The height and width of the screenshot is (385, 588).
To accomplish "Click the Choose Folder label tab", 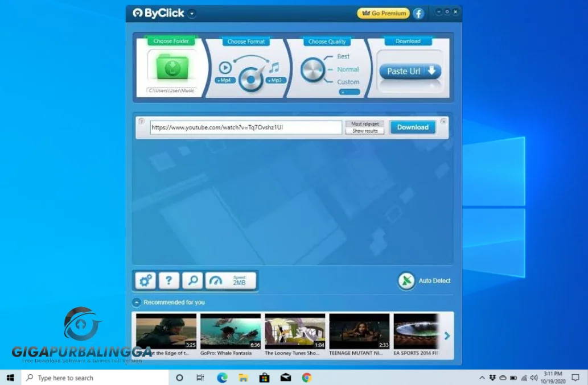I will (x=171, y=41).
